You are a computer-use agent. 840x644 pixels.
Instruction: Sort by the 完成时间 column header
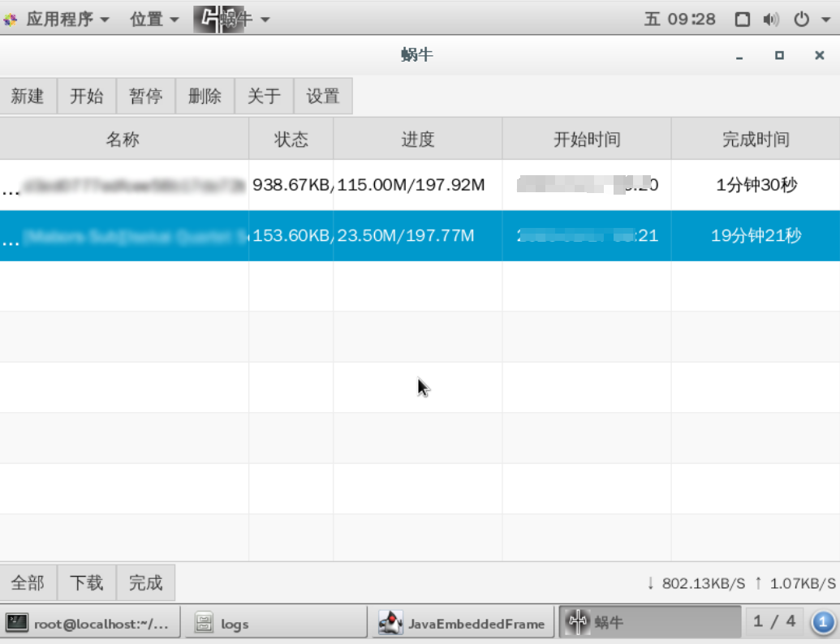coord(756,140)
